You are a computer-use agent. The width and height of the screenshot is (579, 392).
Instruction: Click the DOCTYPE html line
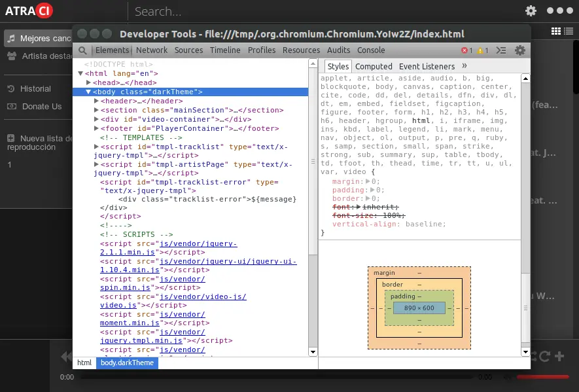tap(118, 64)
